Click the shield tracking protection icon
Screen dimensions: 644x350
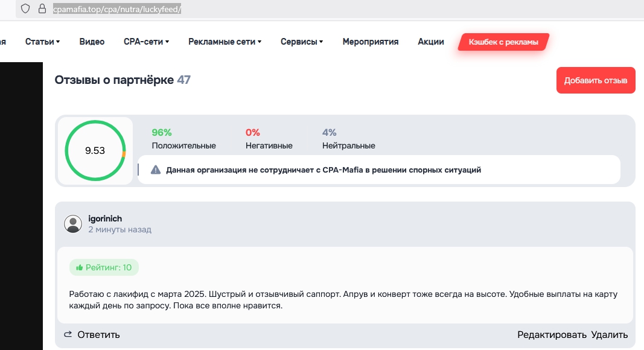click(25, 9)
